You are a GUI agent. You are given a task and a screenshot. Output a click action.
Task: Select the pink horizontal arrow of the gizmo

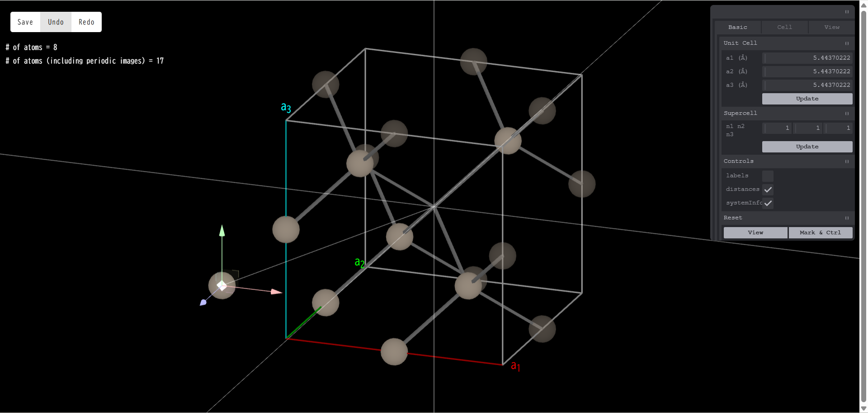click(276, 292)
